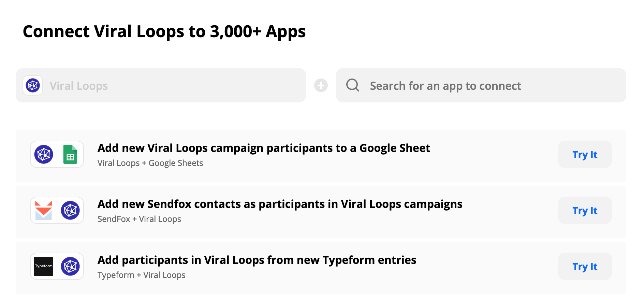The height and width of the screenshot is (297, 644).
Task: Open 'Add new Viral Loops campaign participants to a Google Sheet'
Action: 264,148
